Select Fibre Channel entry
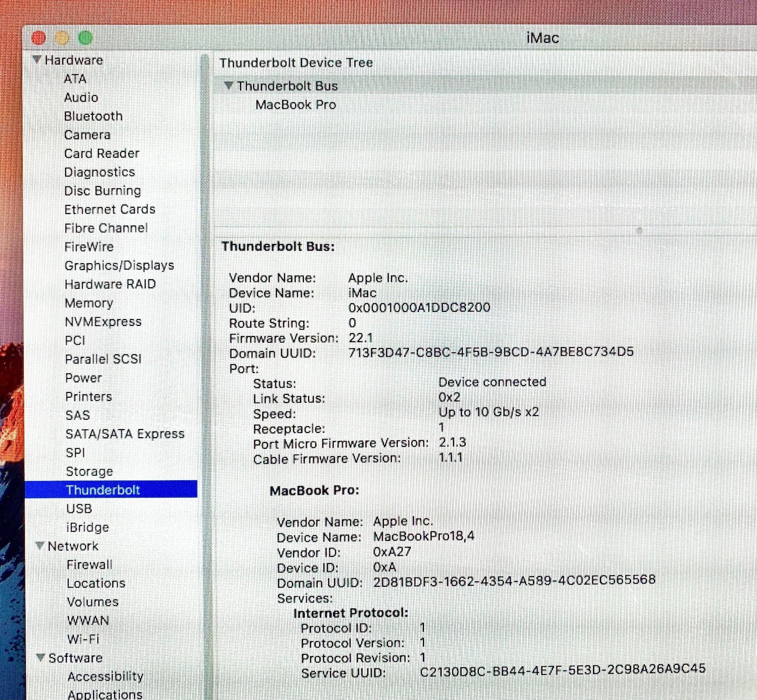 tap(106, 228)
